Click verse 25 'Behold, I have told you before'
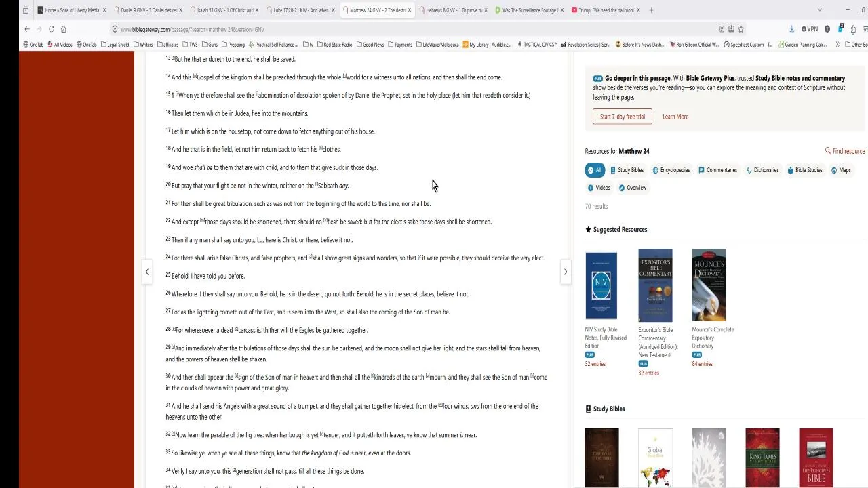The height and width of the screenshot is (488, 868). pos(208,276)
